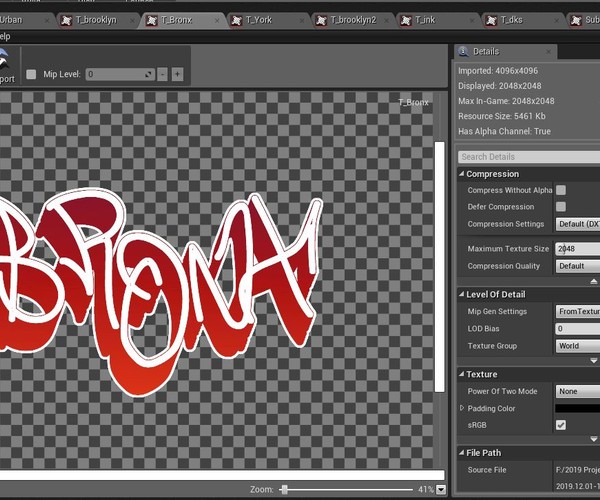Open Compression Quality dropdown

click(x=578, y=266)
